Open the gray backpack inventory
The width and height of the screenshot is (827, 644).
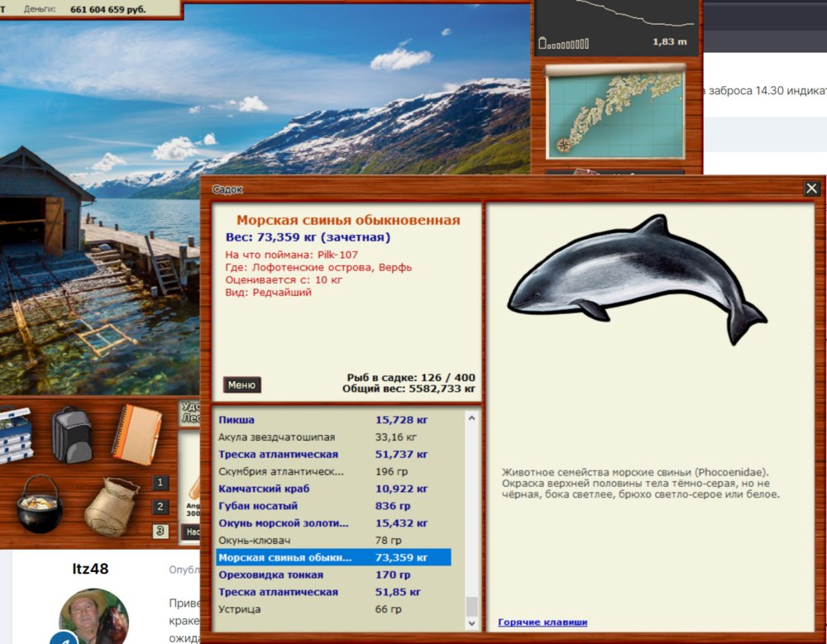pyautogui.click(x=72, y=433)
